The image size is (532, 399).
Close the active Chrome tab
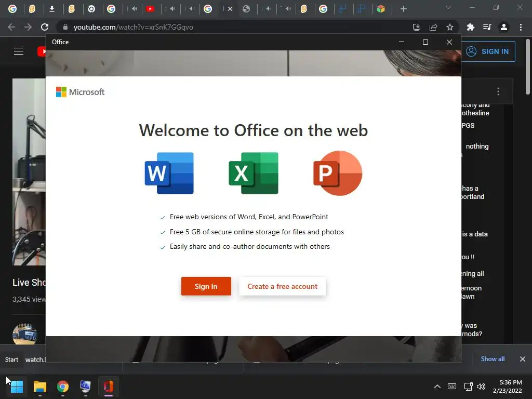coord(230,9)
